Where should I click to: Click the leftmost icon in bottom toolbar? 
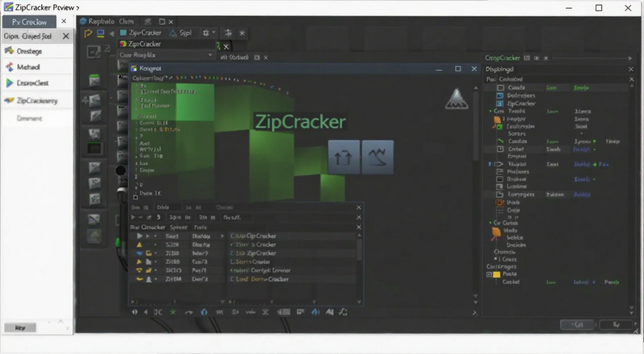coord(134,312)
